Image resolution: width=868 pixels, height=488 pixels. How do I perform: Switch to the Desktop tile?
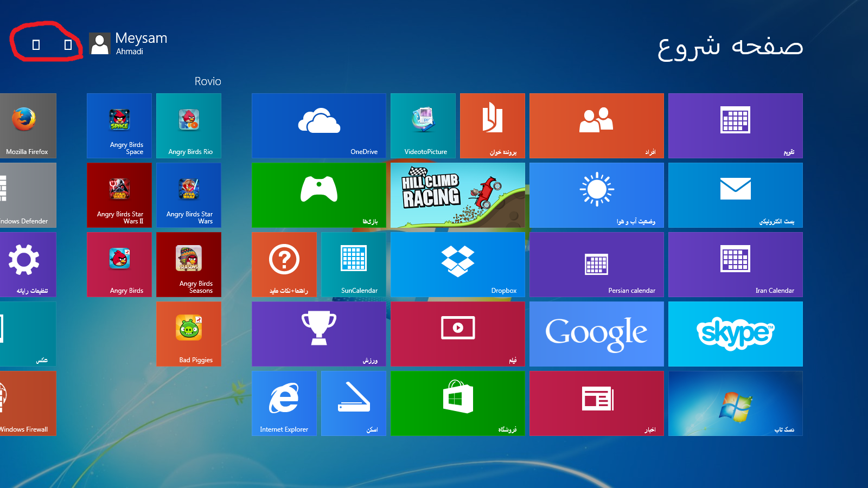[x=736, y=403]
